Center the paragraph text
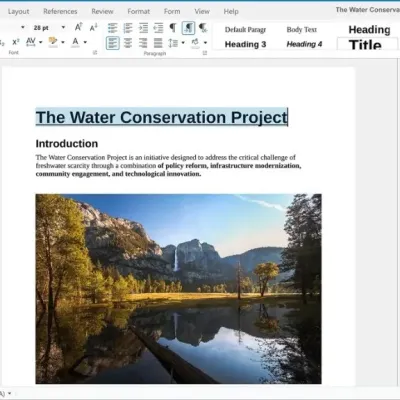This screenshot has height=400, width=400. 128,43
